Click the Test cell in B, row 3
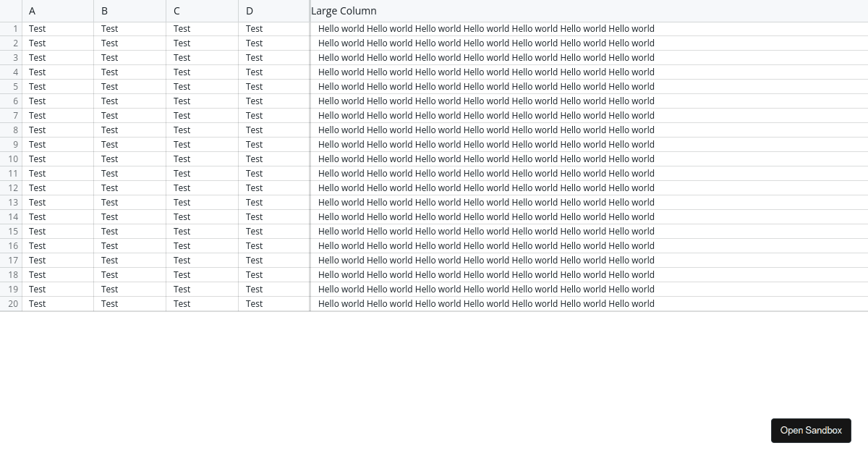Viewport: 868px width, 456px height. pyautogui.click(x=130, y=58)
